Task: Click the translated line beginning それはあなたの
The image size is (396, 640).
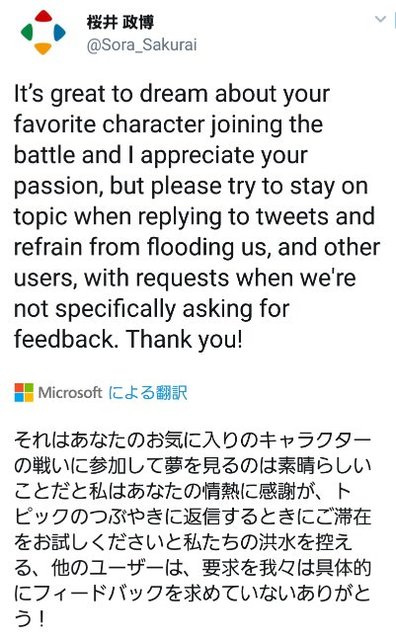Action: point(193,440)
